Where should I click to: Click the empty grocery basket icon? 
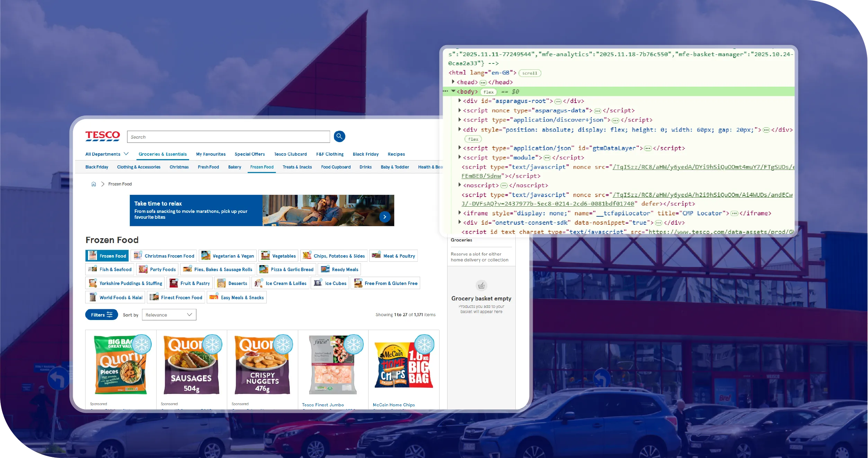point(481,285)
